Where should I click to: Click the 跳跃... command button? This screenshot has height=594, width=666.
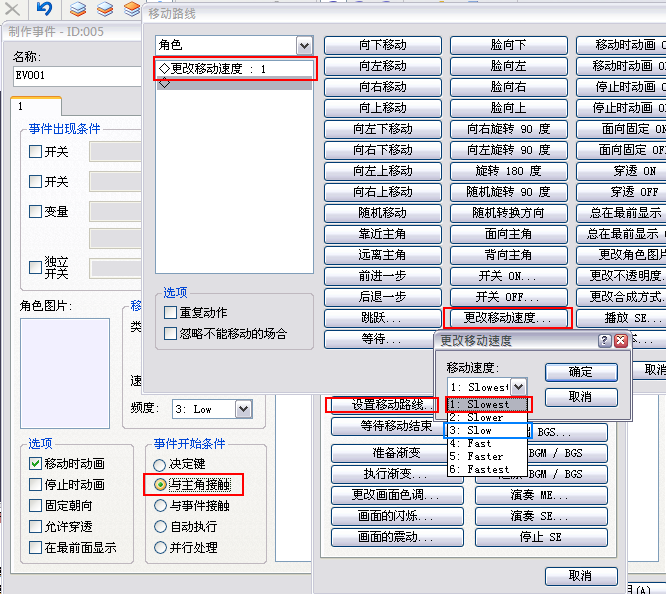383,318
